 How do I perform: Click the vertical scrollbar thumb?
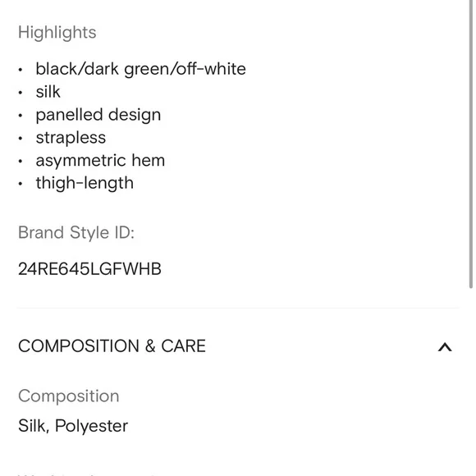tap(471, 144)
